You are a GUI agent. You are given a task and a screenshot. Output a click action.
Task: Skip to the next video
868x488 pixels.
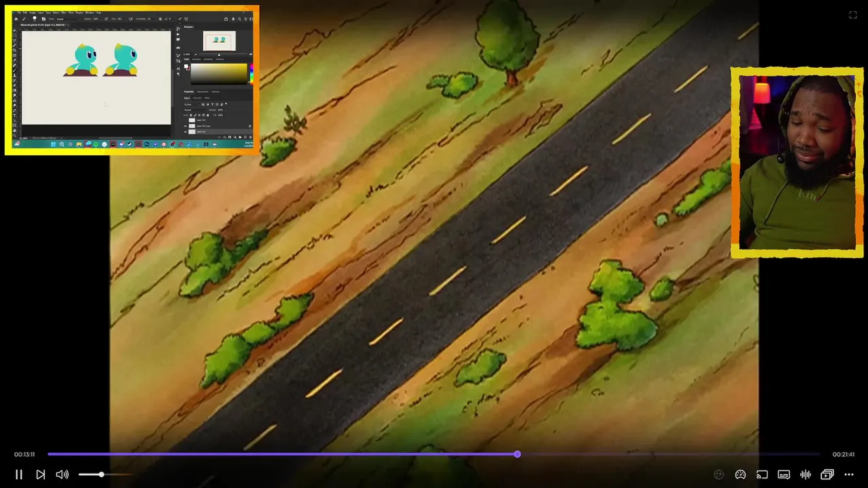point(40,474)
